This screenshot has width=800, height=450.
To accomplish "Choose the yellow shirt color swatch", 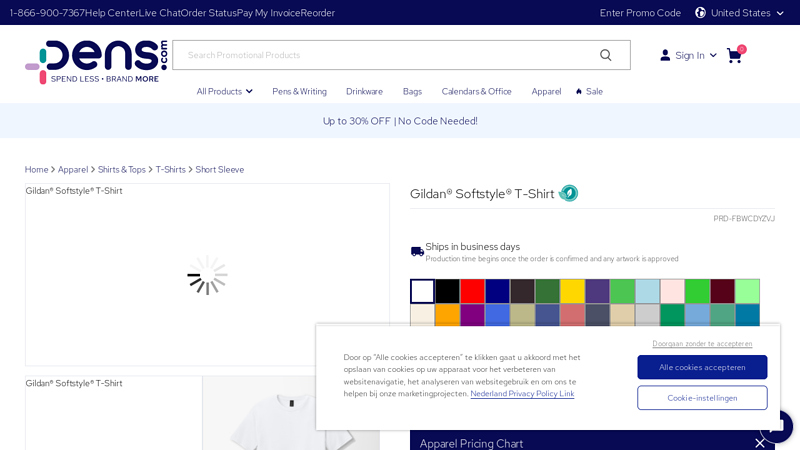I will coord(572,291).
